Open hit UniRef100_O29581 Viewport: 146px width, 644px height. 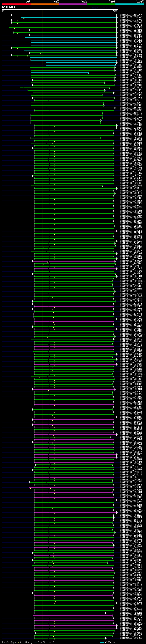tap(131, 294)
